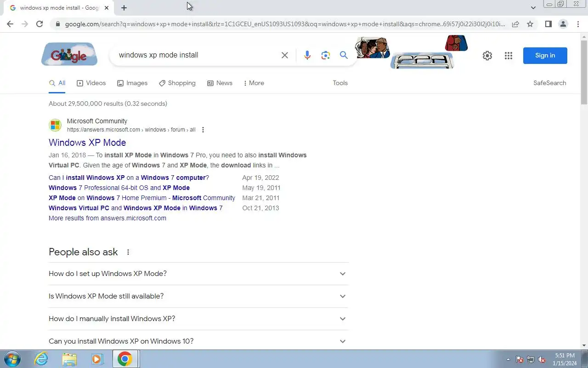Click the browser Back arrow
588x368 pixels.
click(x=10, y=24)
